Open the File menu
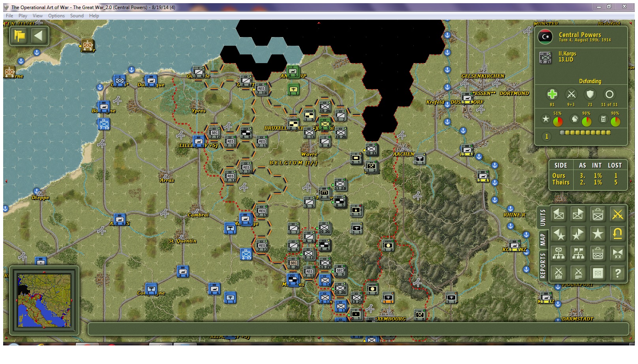Viewport: 638px width, 364px height. coord(9,16)
